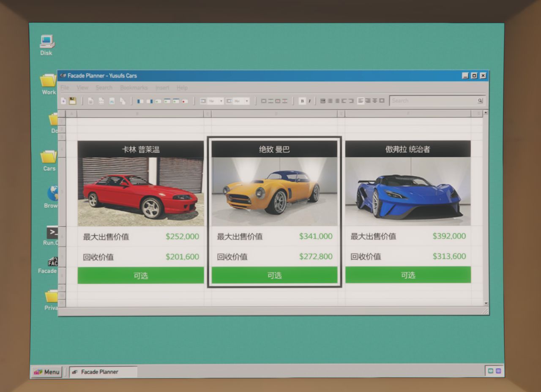541x392 pixels.
Task: Click 可选 button under 傲弗拉 统治者
Action: pos(408,275)
